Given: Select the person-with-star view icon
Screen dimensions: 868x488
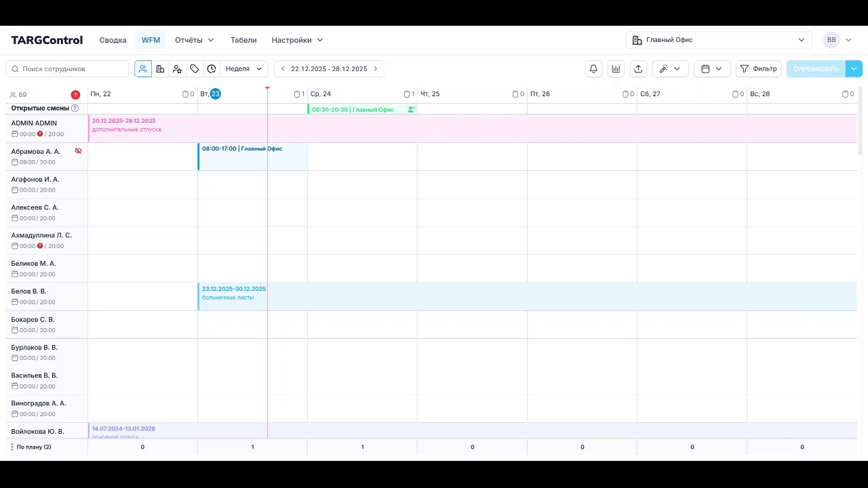Looking at the screenshot, I should 177,68.
